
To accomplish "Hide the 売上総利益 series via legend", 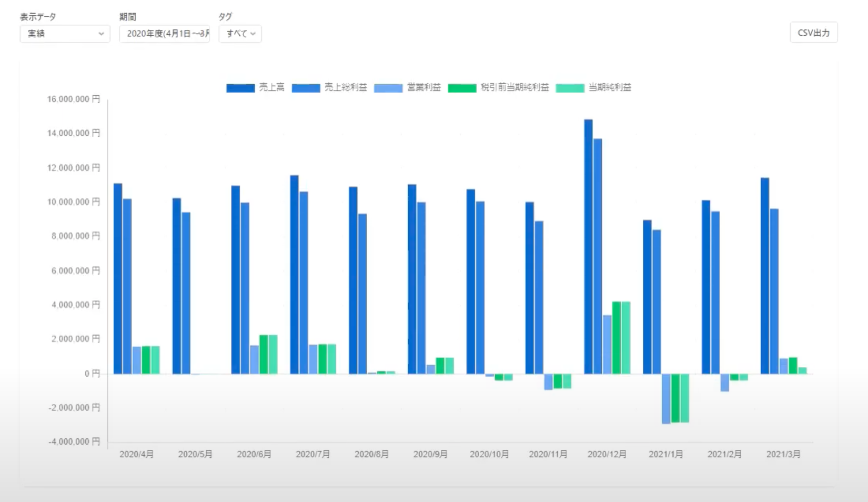I will (306, 88).
